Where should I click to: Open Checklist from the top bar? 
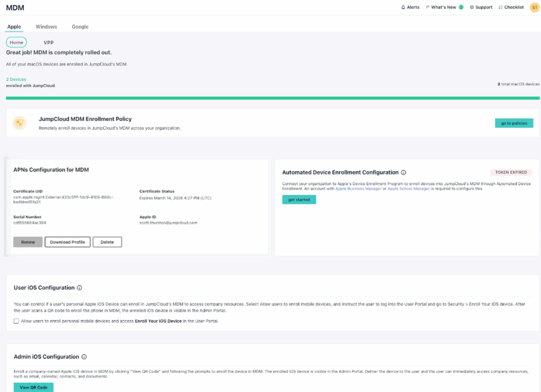(511, 7)
